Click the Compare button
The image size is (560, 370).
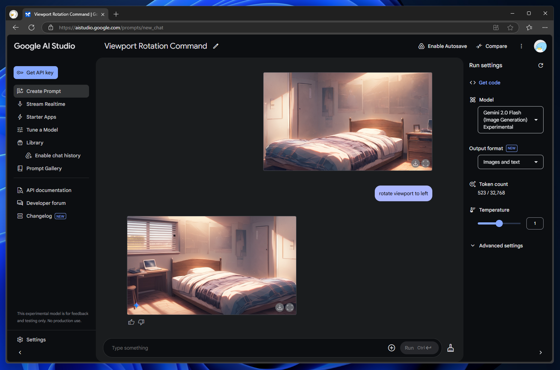492,46
